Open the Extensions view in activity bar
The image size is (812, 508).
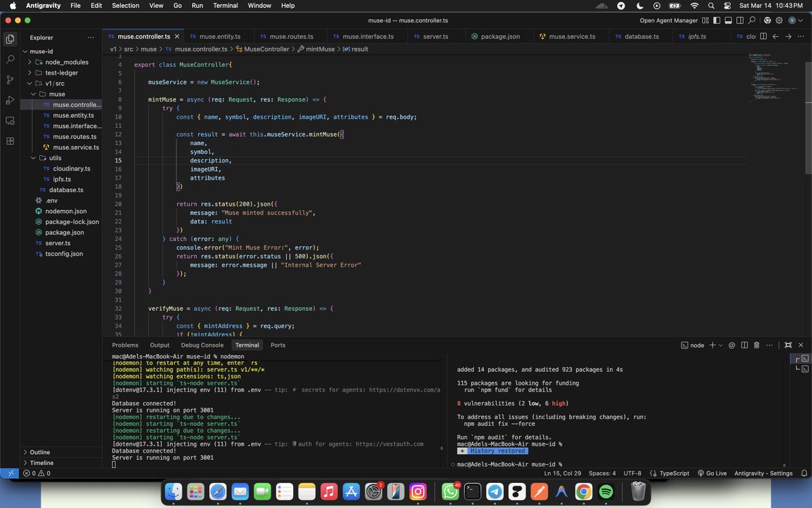pyautogui.click(x=10, y=141)
